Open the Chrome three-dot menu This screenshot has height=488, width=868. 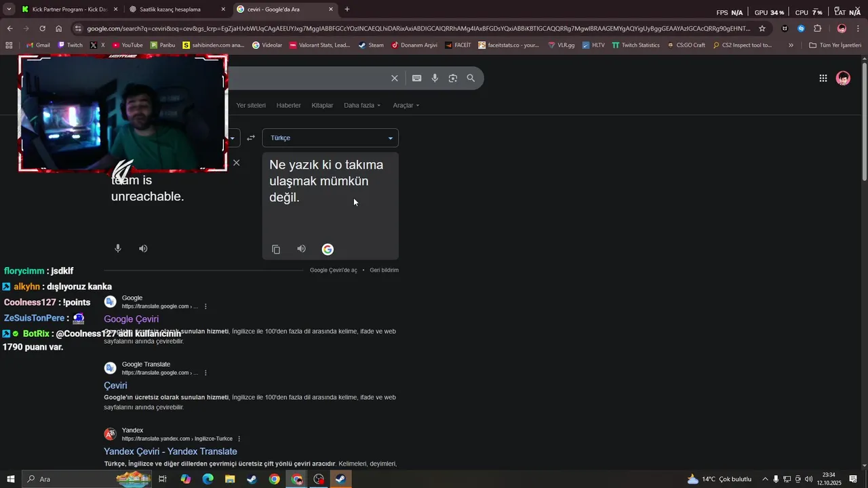click(859, 28)
